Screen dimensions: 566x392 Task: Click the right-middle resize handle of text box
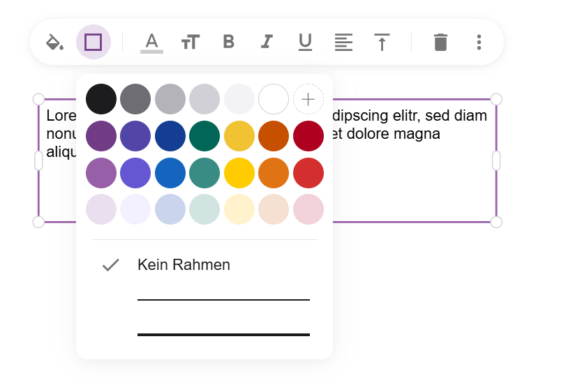(x=496, y=160)
